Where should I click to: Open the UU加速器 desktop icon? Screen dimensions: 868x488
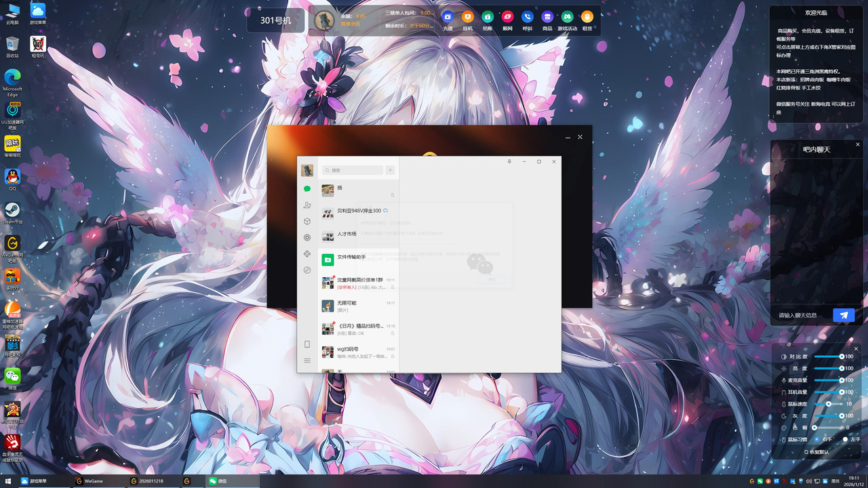(12, 116)
